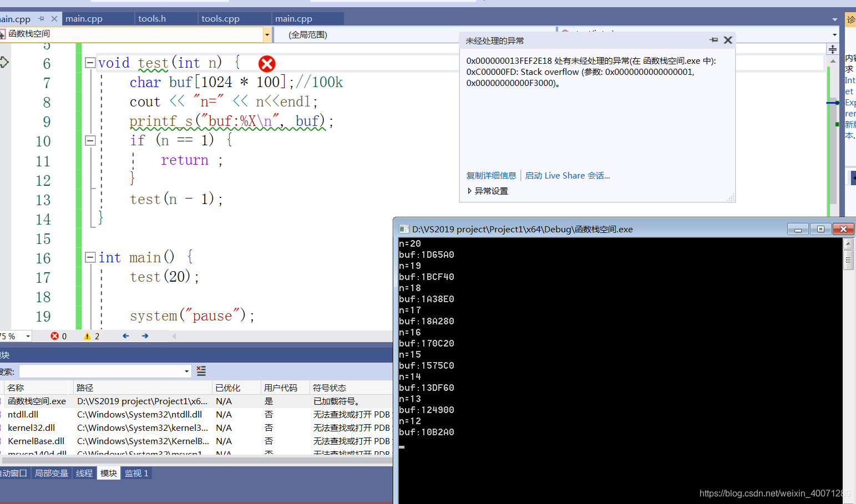Open the Threads tab at bottom
The image size is (856, 504).
coord(84,473)
